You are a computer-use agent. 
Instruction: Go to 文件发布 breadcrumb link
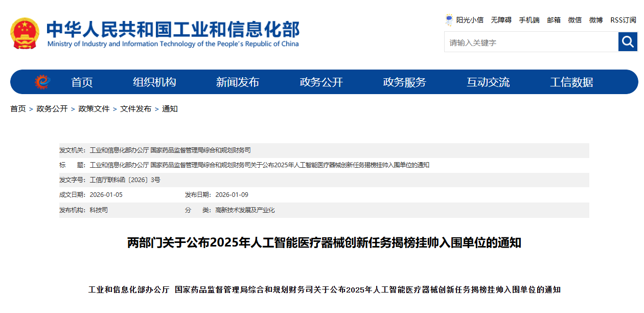[x=135, y=109]
